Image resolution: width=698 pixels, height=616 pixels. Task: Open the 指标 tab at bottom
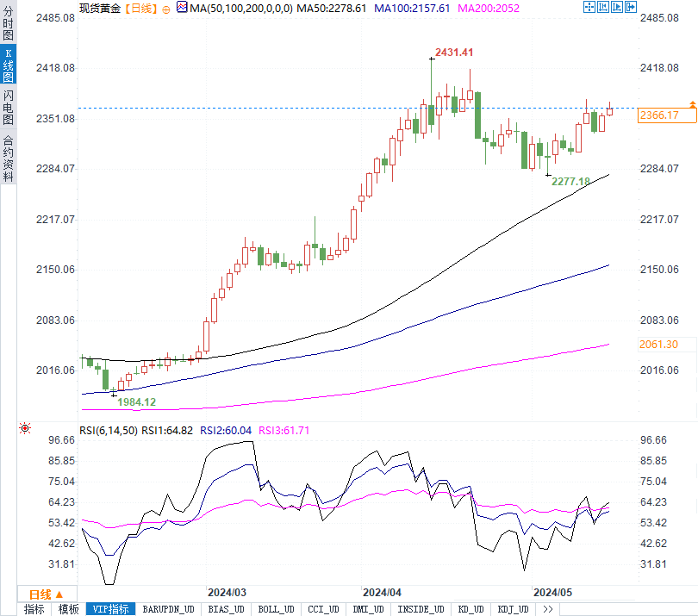[34, 609]
